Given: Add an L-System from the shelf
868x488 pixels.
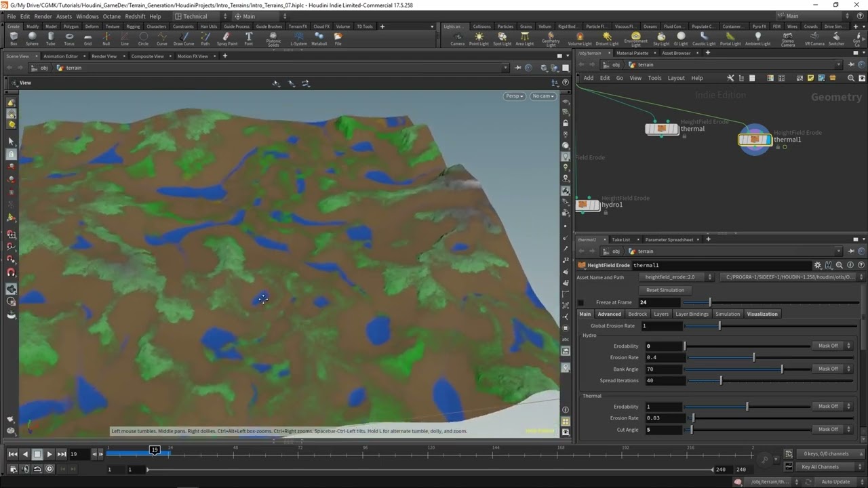Looking at the screenshot, I should [298, 39].
